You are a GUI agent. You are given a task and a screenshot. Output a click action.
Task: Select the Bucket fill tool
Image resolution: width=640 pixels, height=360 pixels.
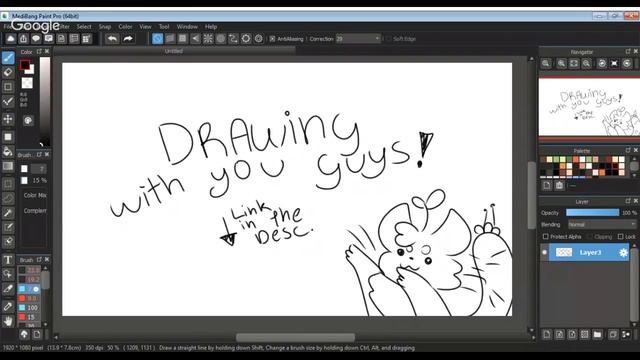point(8,151)
